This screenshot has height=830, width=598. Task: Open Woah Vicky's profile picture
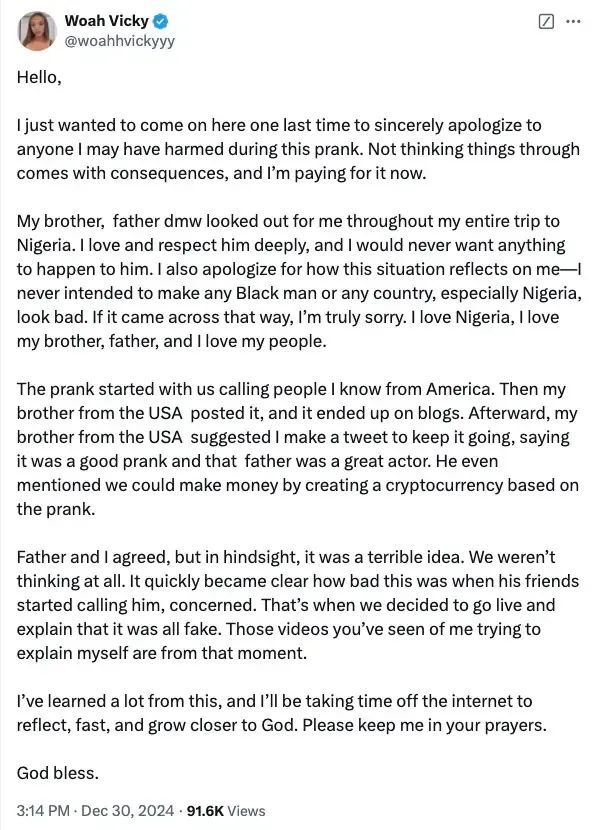click(x=37, y=31)
